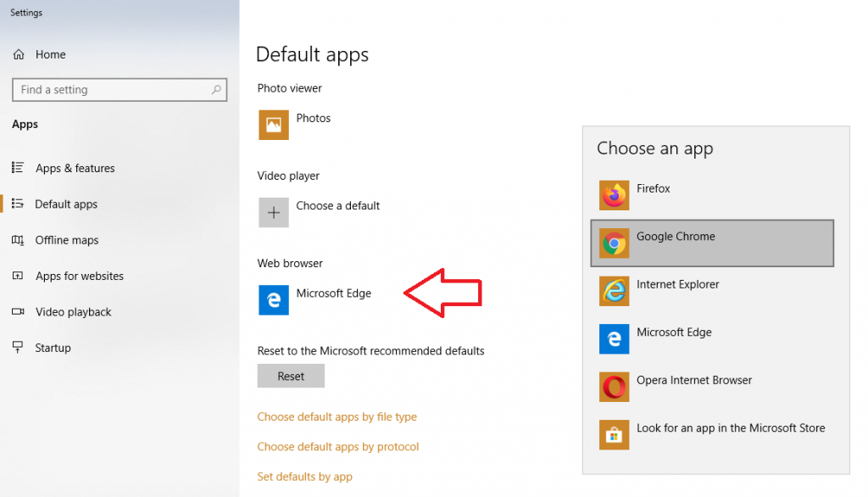The width and height of the screenshot is (868, 497).
Task: Go to Offline maps section
Action: pos(66,240)
